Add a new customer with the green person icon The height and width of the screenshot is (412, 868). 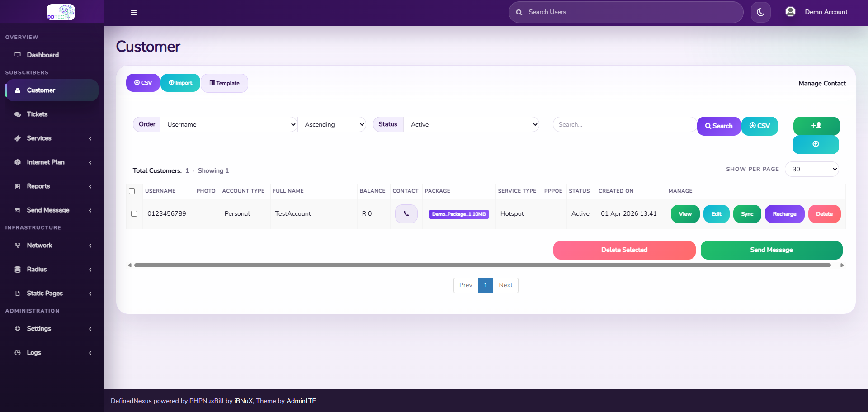click(816, 126)
